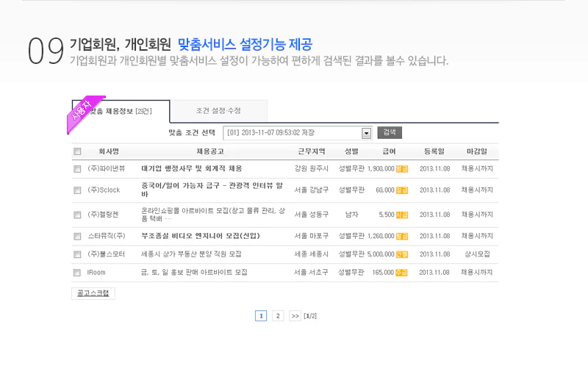
Task: Click the salary amount 1,900,000
Action: [381, 169]
